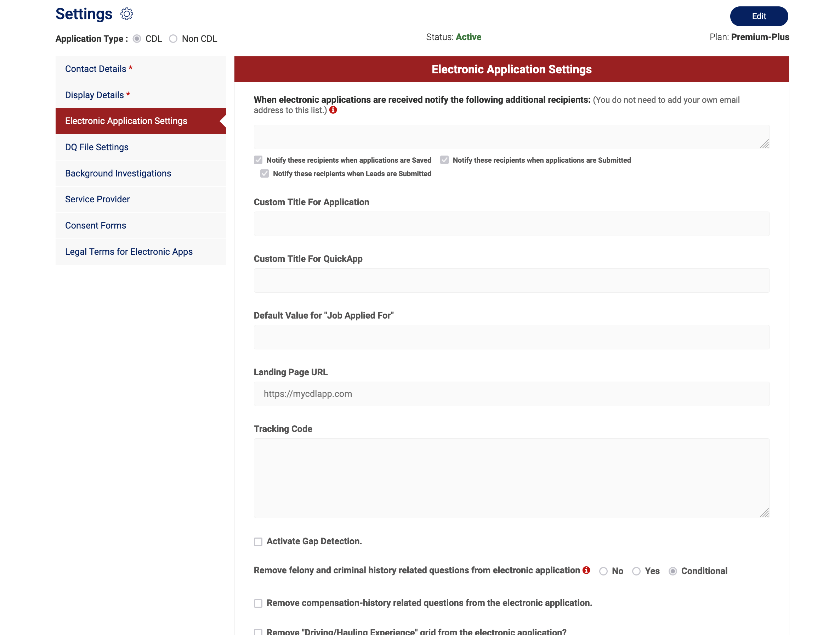Enable the Activate Gap Detection checkbox
Image resolution: width=840 pixels, height=635 pixels.
point(258,541)
